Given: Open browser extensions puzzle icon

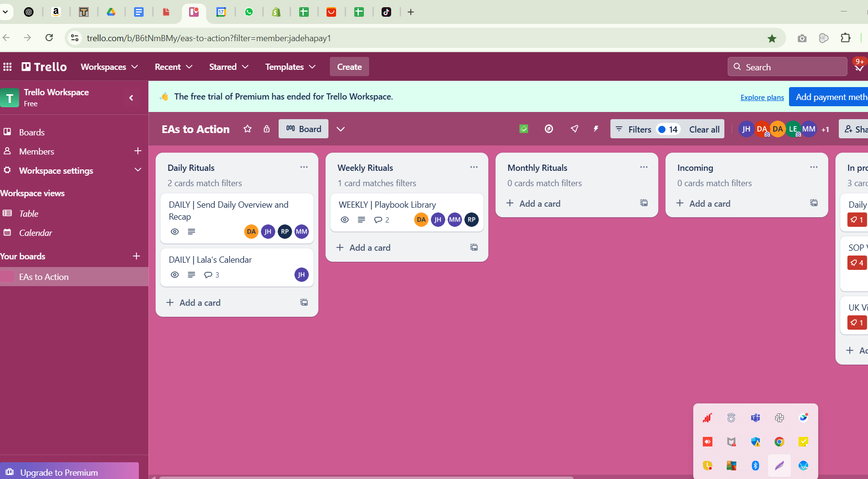Looking at the screenshot, I should point(845,38).
